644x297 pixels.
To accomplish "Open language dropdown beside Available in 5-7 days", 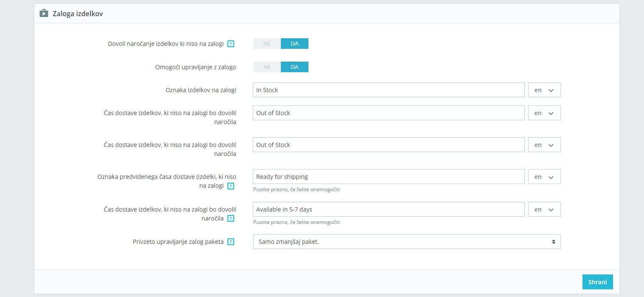I will pos(544,209).
